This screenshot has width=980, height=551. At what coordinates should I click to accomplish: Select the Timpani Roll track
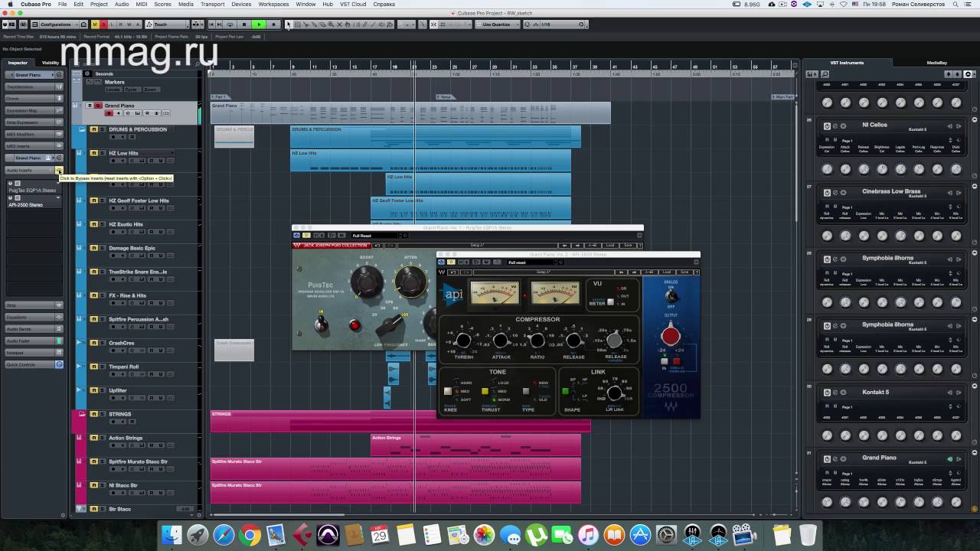pos(124,367)
